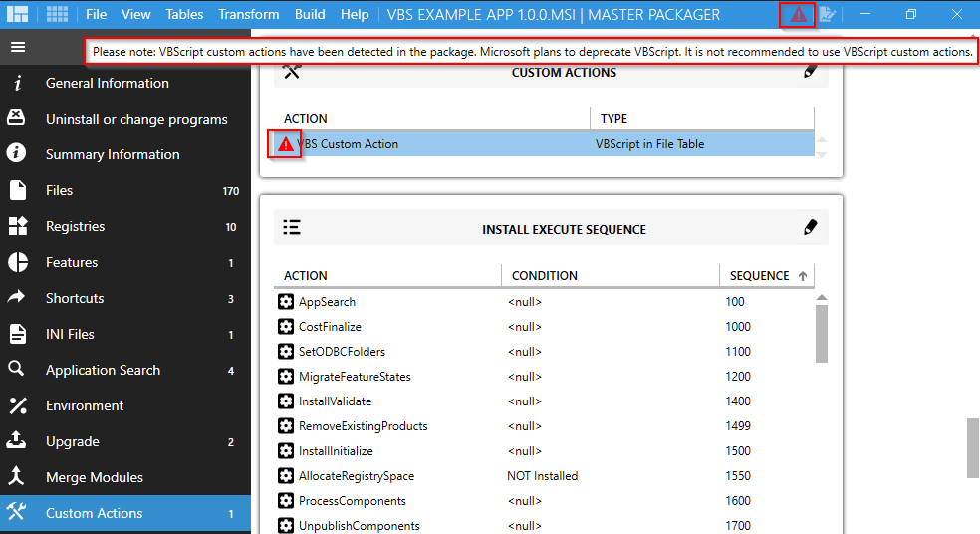
Task: Open the Master Packager home logo icon
Action: click(x=18, y=14)
